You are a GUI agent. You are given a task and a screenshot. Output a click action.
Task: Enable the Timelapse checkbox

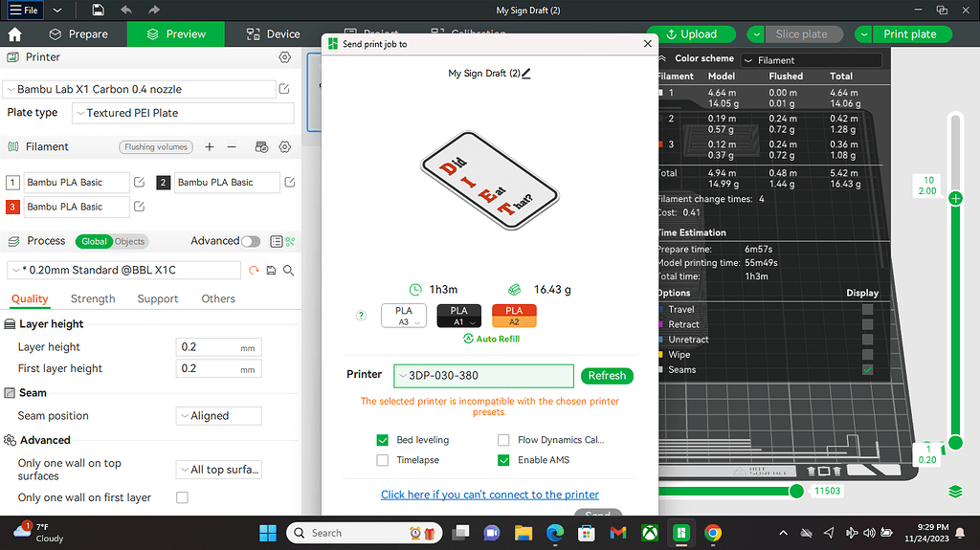[383, 460]
